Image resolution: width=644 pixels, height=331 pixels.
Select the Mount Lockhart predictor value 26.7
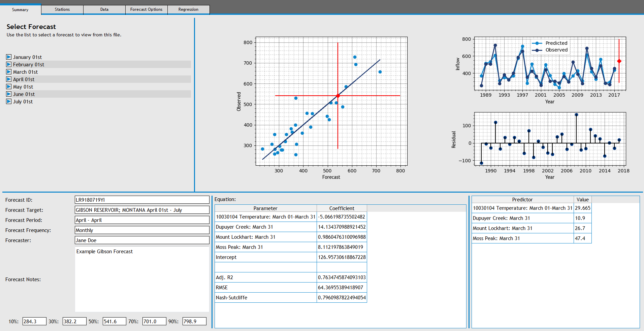point(583,228)
